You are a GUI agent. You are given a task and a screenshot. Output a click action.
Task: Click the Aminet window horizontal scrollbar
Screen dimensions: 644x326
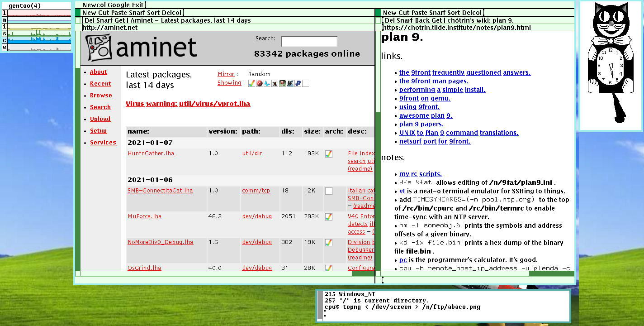[227, 273]
